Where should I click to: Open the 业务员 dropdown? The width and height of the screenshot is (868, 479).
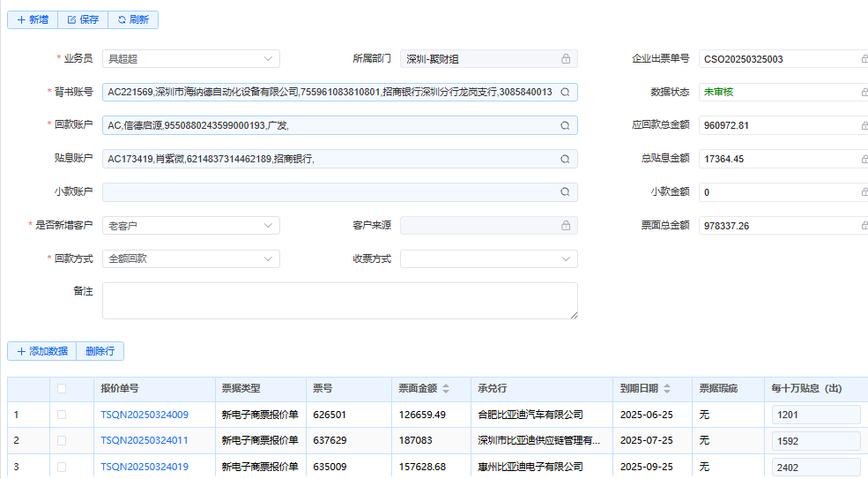tap(191, 59)
